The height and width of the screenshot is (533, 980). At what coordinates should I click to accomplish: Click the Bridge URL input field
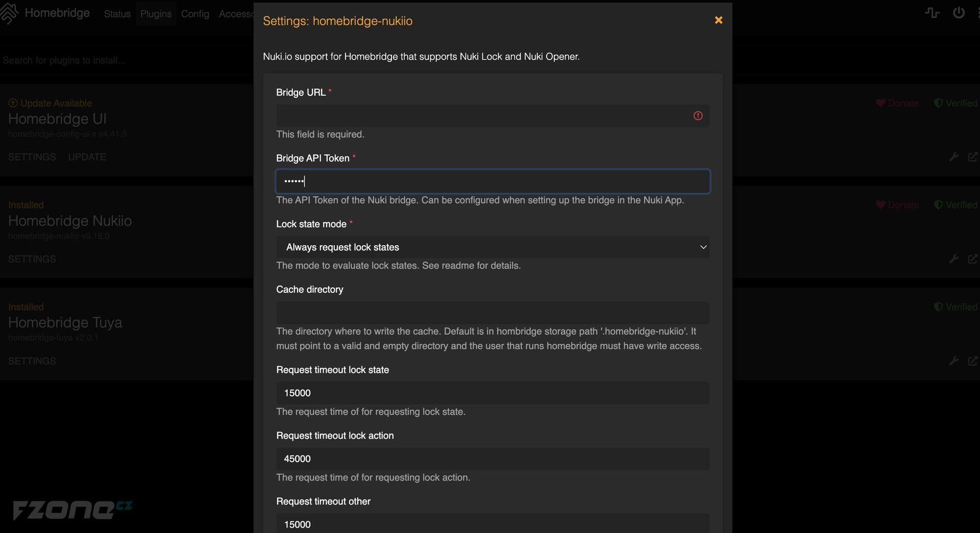(493, 116)
